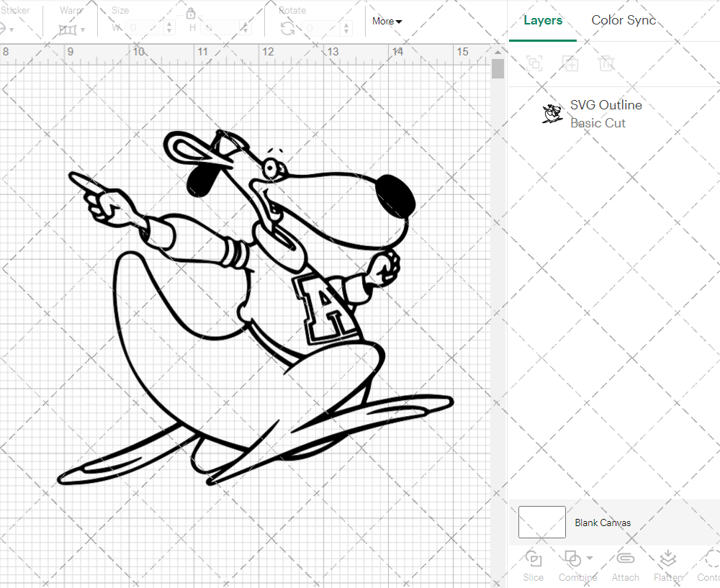
Task: Click the Group layers icon
Action: coord(534,63)
